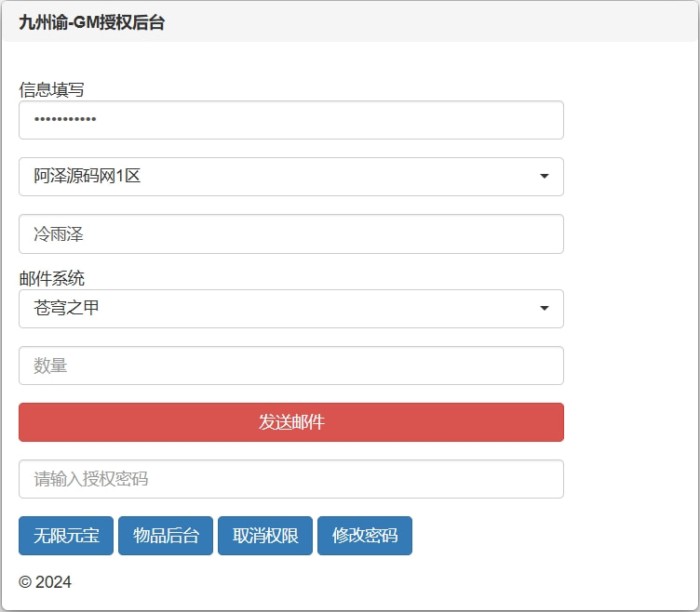Click the dots inside the masked password box

(65, 120)
